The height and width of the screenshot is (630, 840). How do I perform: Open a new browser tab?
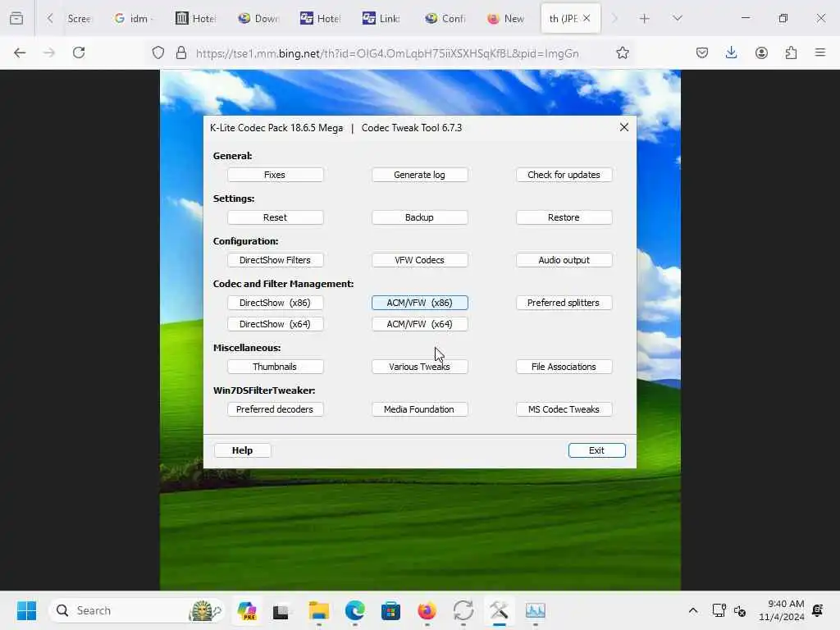coord(645,19)
